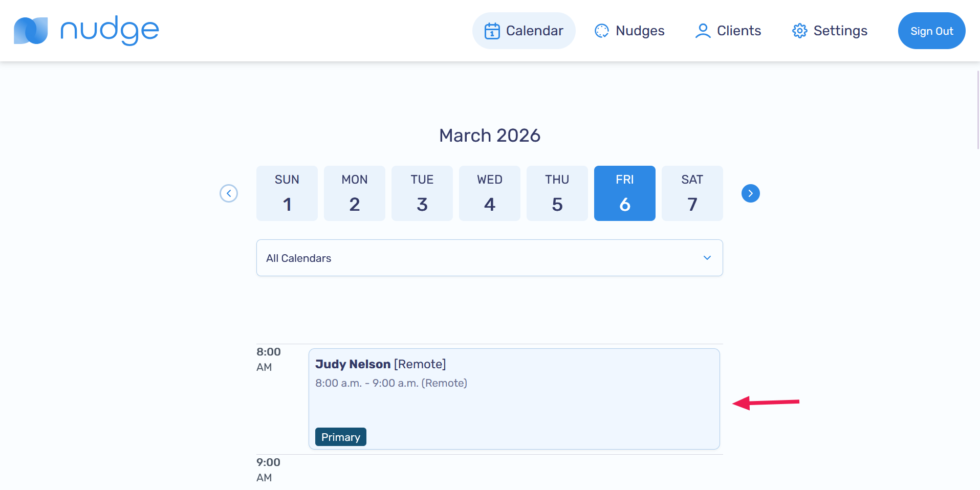
Task: Open the Nudges tab
Action: [x=629, y=31]
